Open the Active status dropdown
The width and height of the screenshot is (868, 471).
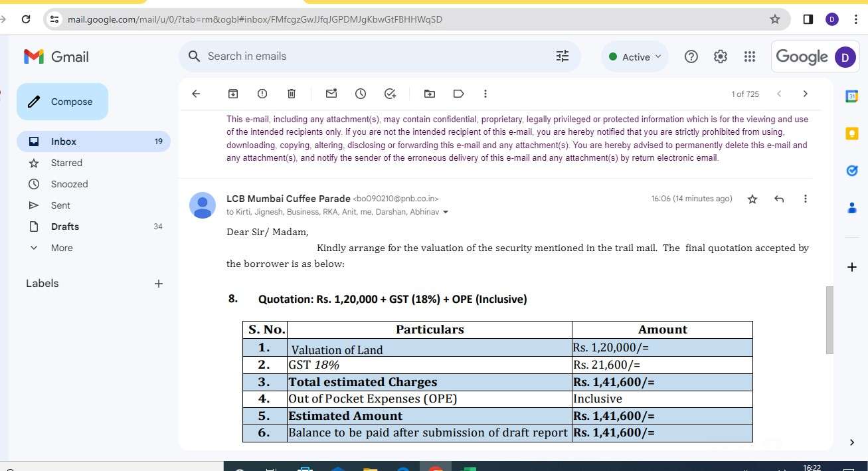pos(635,57)
